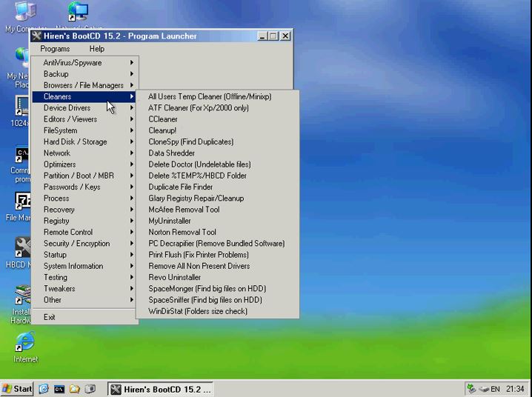Expand Device Drivers submenu
The image size is (532, 397).
pyautogui.click(x=84, y=108)
